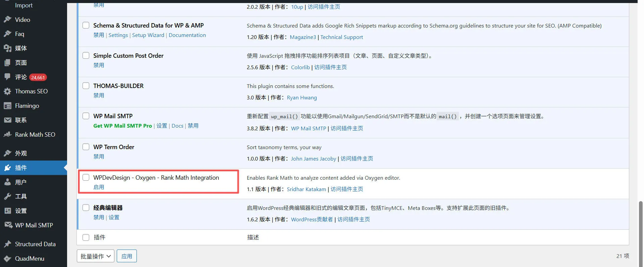
Task: Click the Rank Math SEO chart icon
Action: pyautogui.click(x=7, y=135)
